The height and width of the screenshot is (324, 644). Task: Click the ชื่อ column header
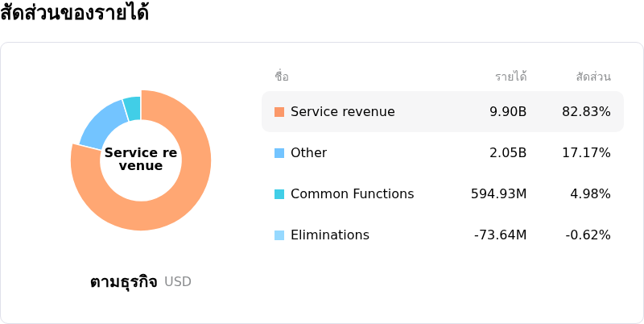point(282,77)
